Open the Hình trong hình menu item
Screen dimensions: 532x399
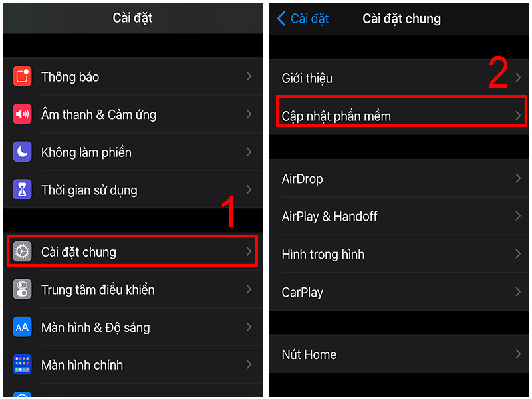[x=399, y=254]
